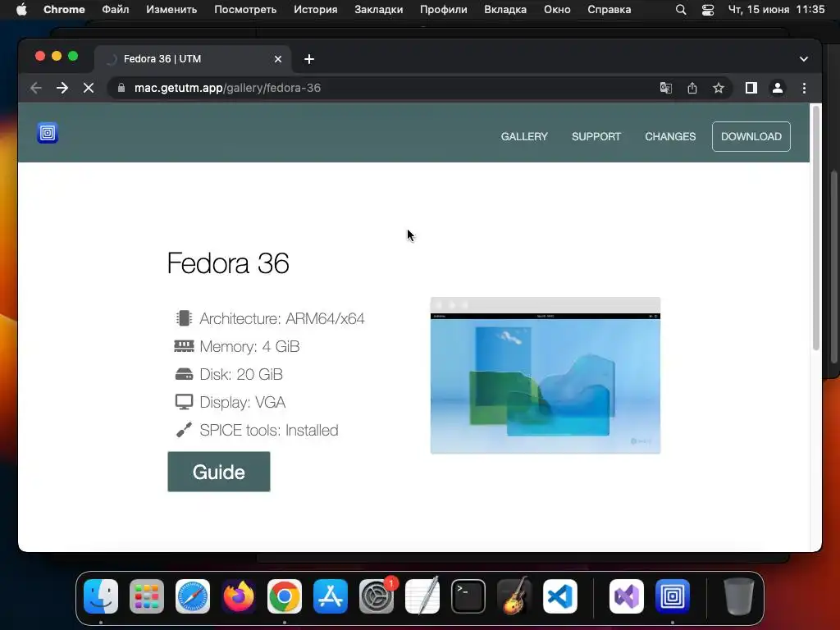Open the Посмотреть menu
The width and height of the screenshot is (840, 630).
pyautogui.click(x=245, y=10)
